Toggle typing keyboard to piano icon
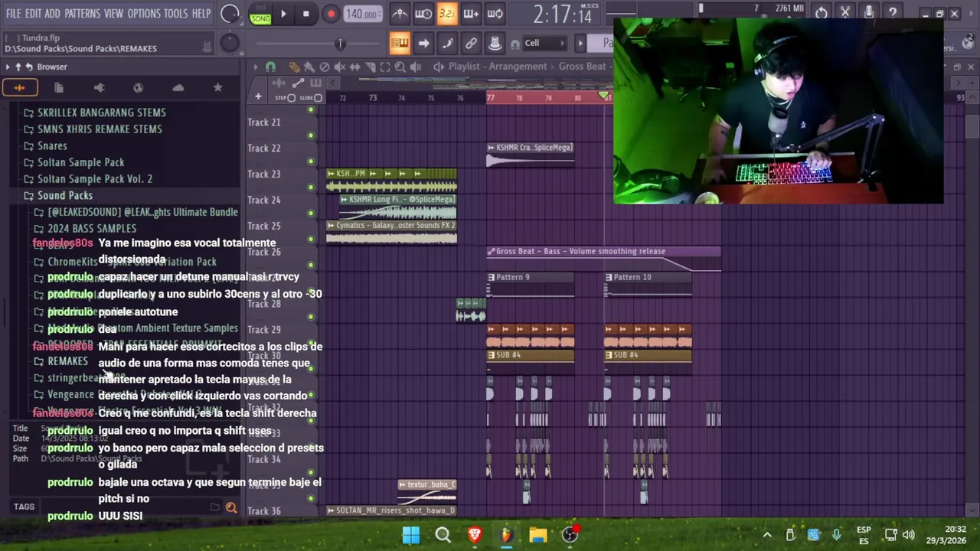 pos(400,43)
